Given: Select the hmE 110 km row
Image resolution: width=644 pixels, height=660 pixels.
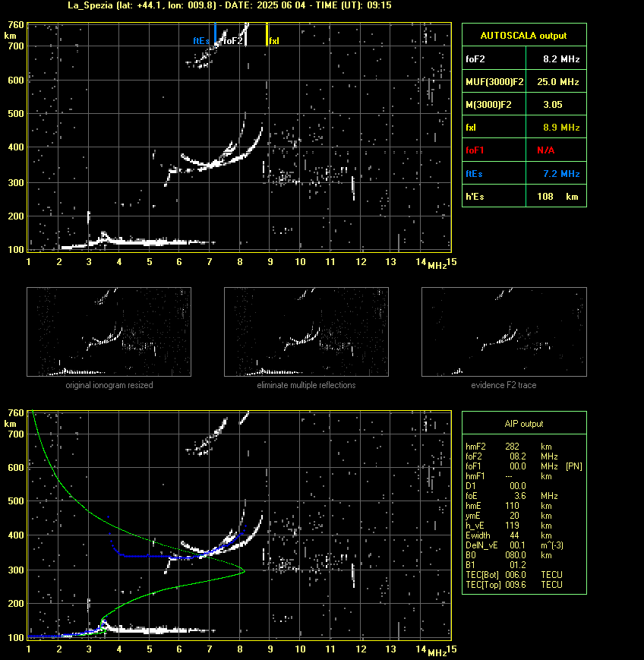Looking at the screenshot, I should (509, 506).
